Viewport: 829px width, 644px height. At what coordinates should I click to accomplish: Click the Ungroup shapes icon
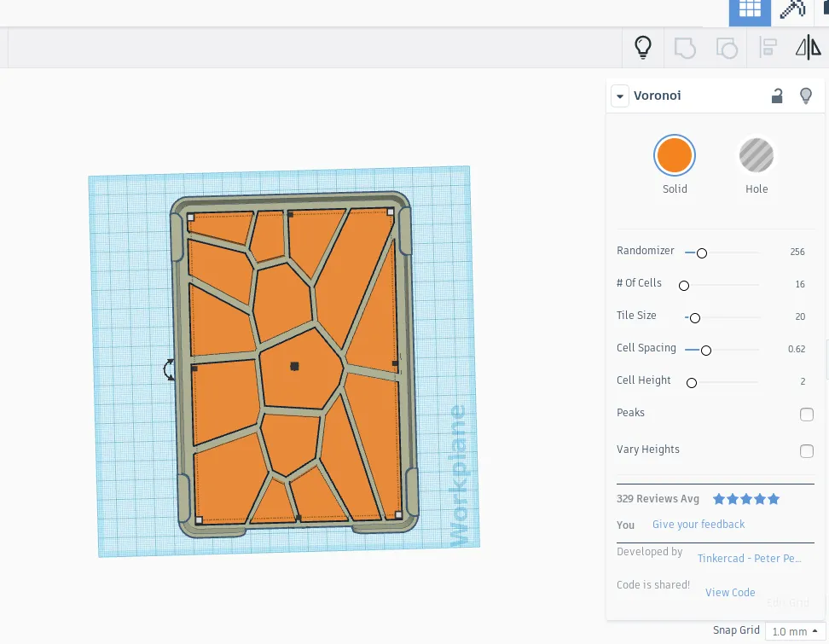727,48
